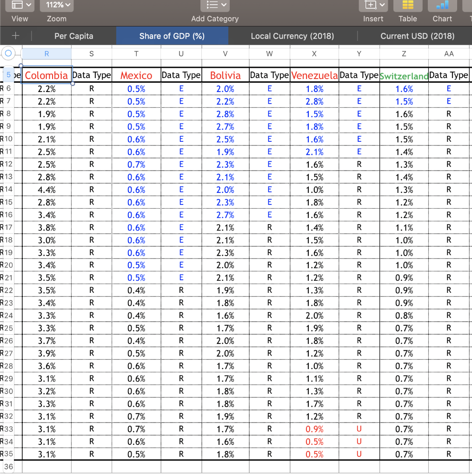Viewport: 472px width, 476px height.
Task: Insert a table using the Table icon
Action: point(407,6)
